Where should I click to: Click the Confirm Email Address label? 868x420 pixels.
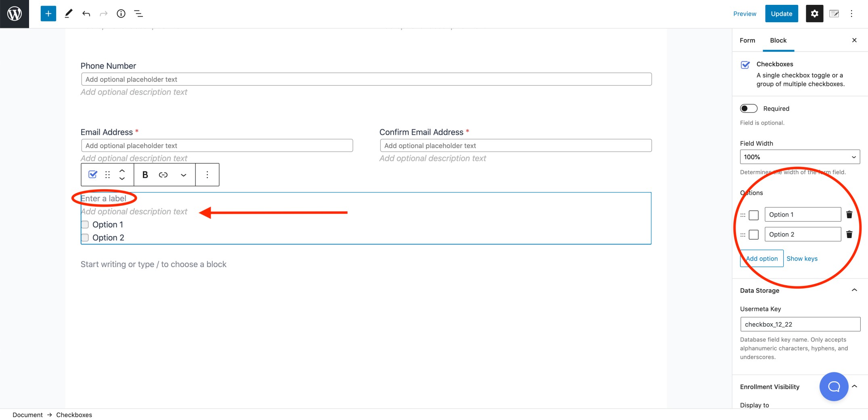(x=421, y=132)
